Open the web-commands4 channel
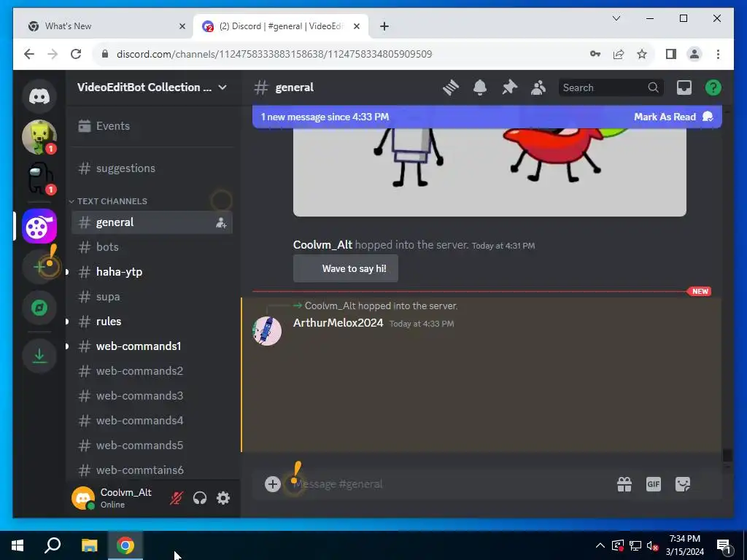747x560 pixels. tap(152, 421)
